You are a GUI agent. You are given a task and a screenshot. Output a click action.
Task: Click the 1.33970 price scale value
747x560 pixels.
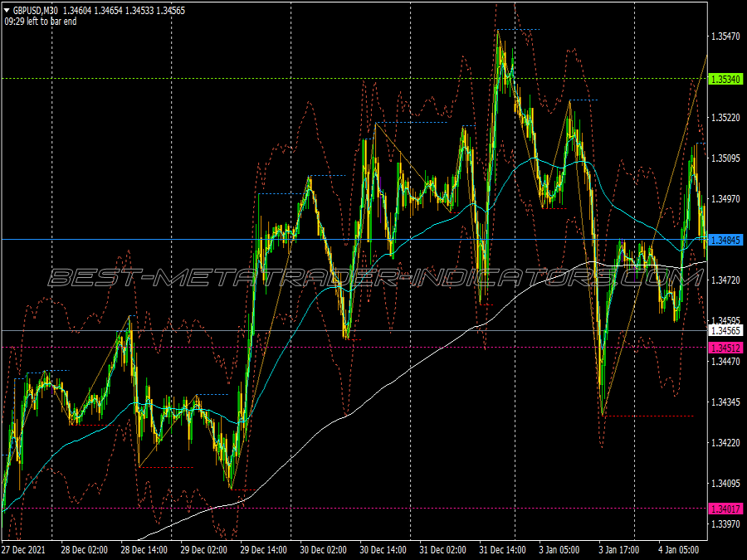point(725,524)
